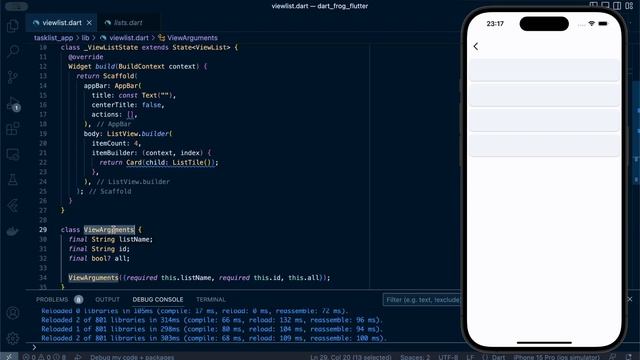The width and height of the screenshot is (640, 360).
Task: Click 'Reloaded 0 libraries' console line
Action: pyautogui.click(x=194, y=311)
